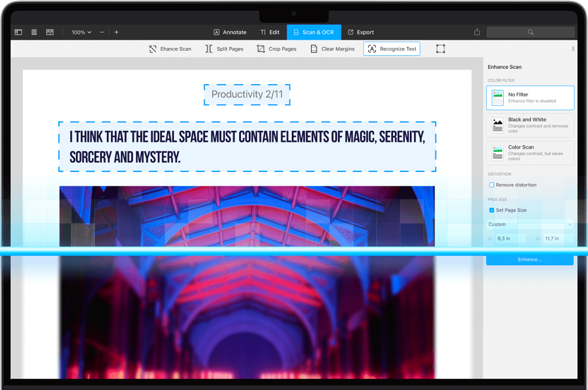Expand the Custom page size dropdown
The image size is (588, 390).
click(530, 224)
